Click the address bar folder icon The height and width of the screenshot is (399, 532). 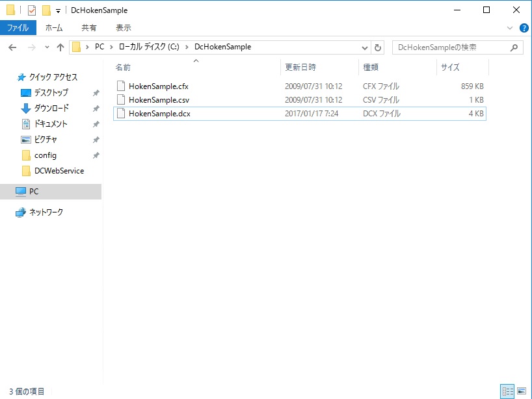76,47
